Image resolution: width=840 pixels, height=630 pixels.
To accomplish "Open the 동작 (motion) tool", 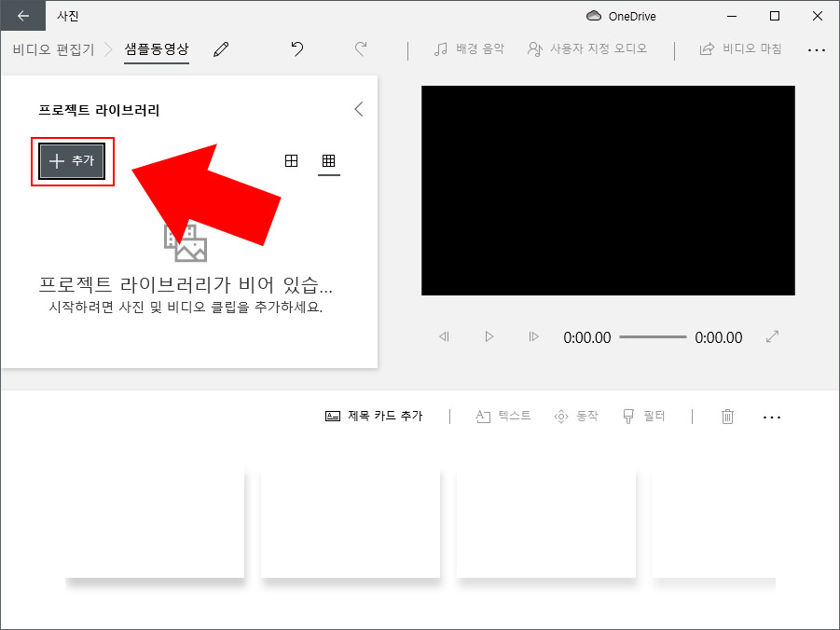I will (x=576, y=417).
